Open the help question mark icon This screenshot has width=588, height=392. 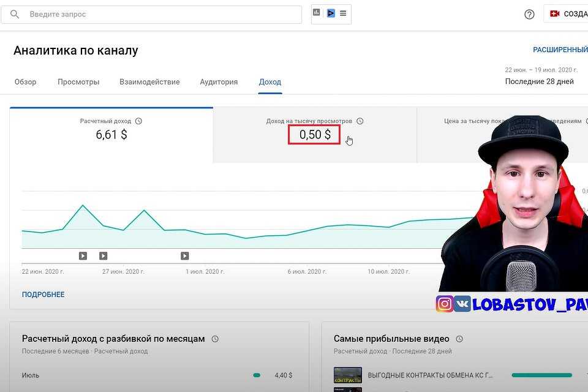pos(529,14)
